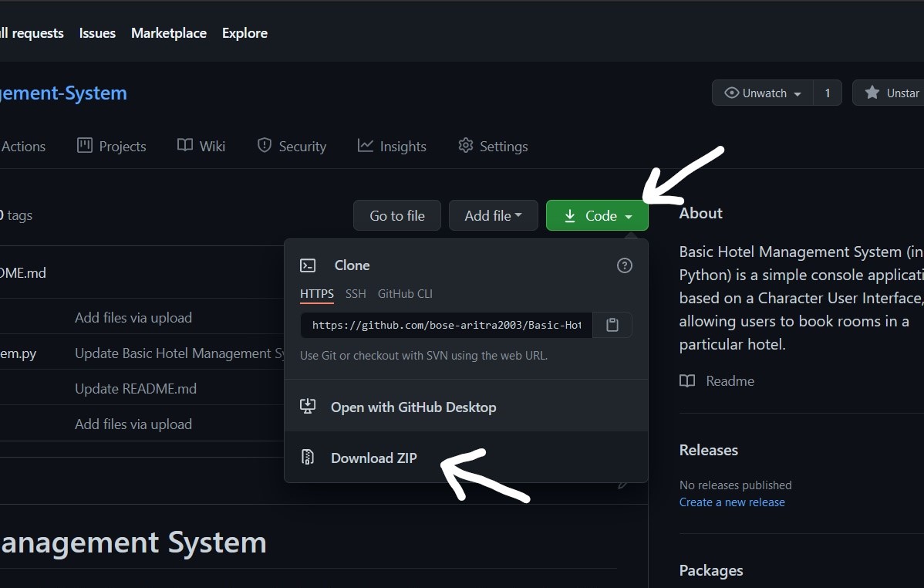Switch to the GitHub CLI clone tab
Viewport: 924px width, 588px height.
coord(405,294)
